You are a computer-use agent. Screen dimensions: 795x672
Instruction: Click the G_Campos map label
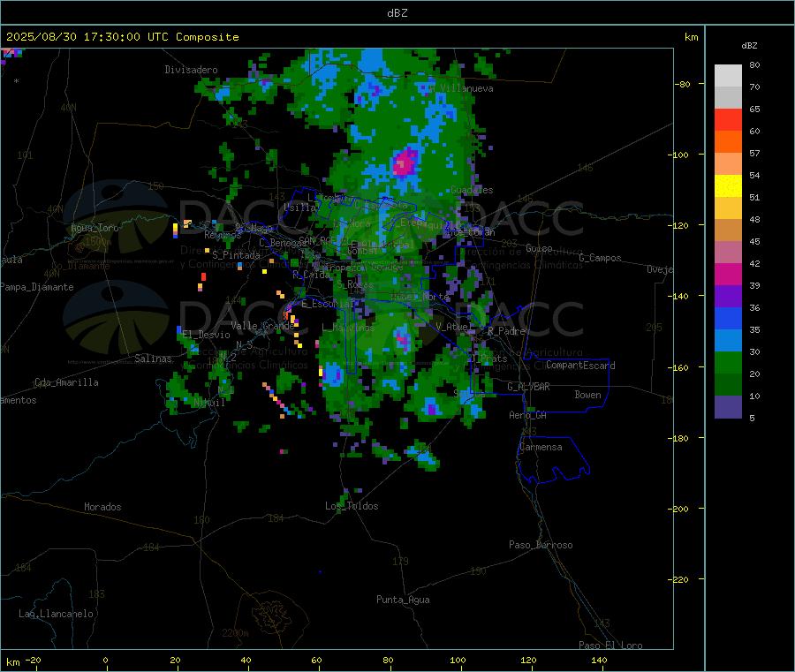click(600, 258)
